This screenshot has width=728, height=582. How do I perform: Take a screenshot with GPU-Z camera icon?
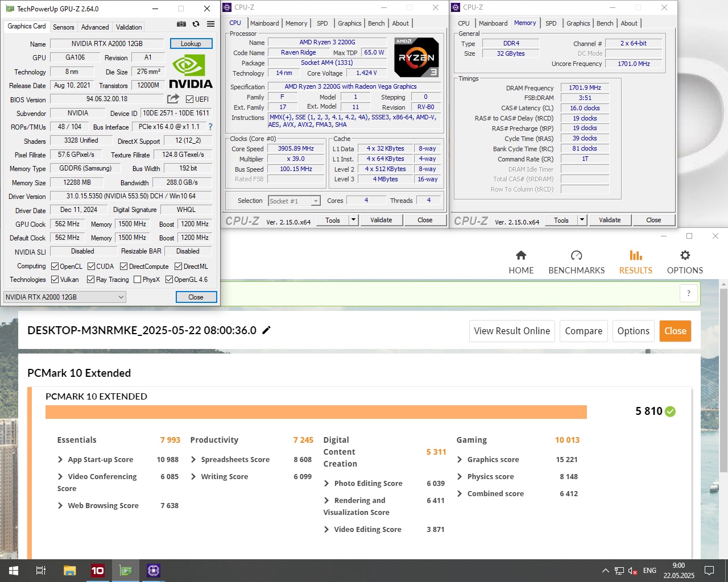point(181,24)
